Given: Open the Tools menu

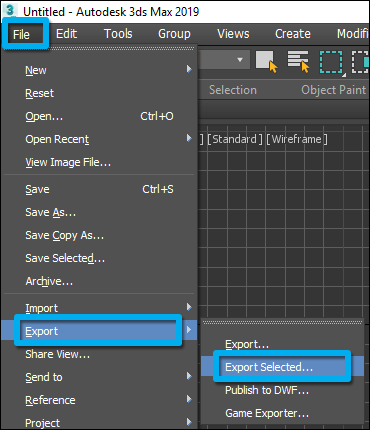Looking at the screenshot, I should (118, 34).
